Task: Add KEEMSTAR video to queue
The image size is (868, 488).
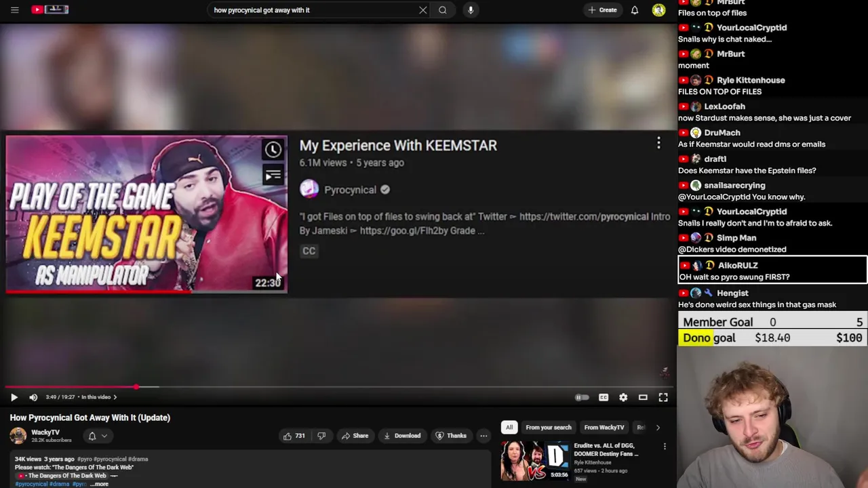Action: (273, 176)
